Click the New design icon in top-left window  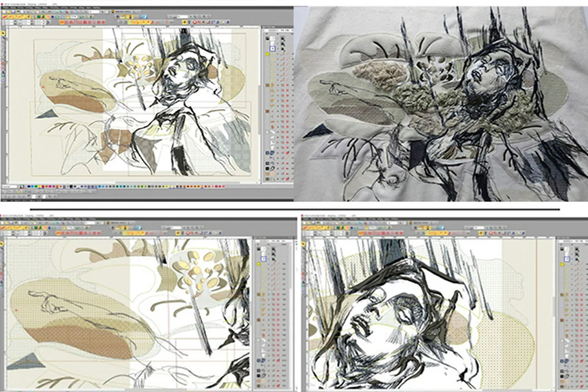[x=4, y=12]
